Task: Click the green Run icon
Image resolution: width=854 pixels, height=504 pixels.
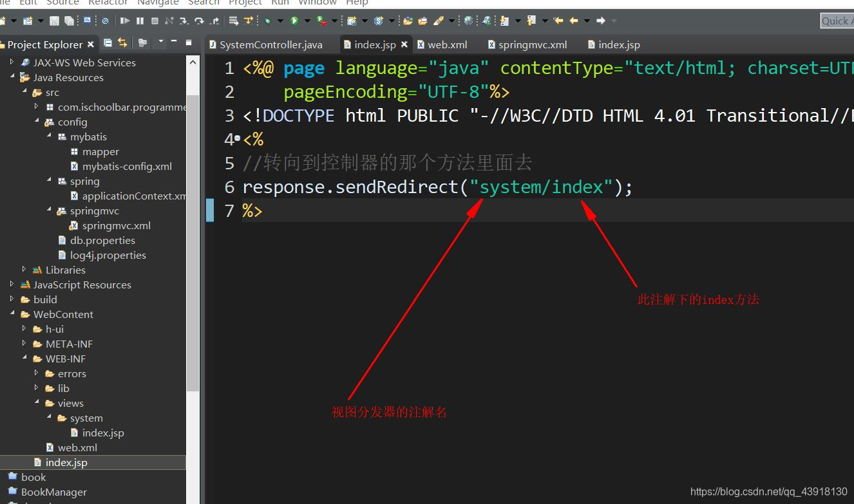Action: coord(294,21)
